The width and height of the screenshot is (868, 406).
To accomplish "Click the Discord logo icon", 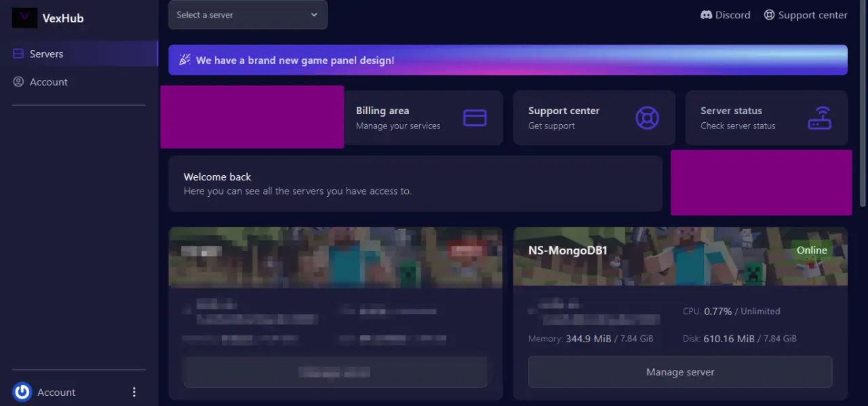I will click(x=707, y=15).
